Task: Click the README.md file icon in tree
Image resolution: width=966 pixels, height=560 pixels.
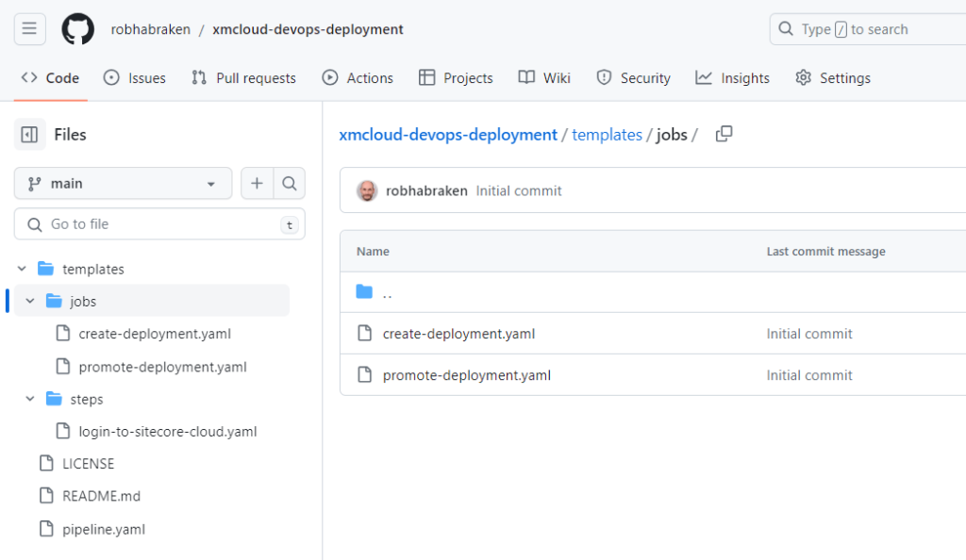Action: [x=46, y=495]
